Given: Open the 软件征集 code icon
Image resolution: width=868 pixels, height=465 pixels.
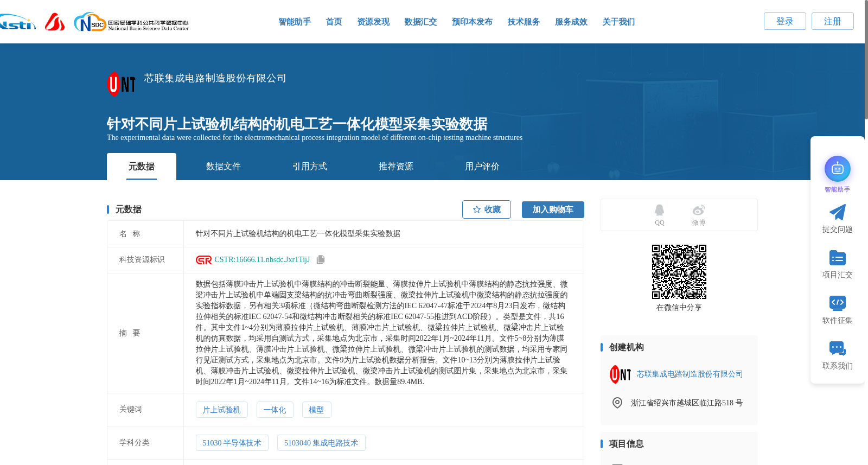Looking at the screenshot, I should click(x=838, y=303).
